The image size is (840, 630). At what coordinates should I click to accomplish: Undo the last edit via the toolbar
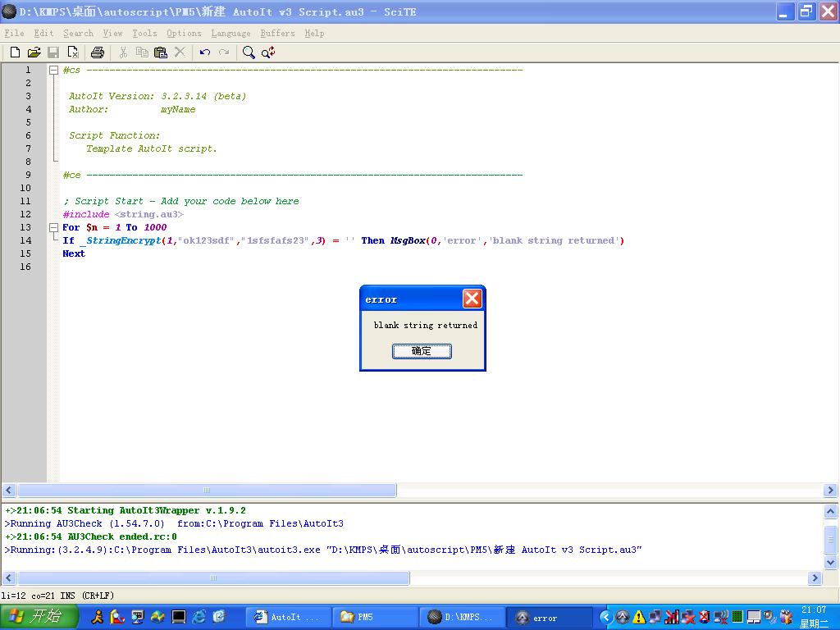(x=204, y=52)
